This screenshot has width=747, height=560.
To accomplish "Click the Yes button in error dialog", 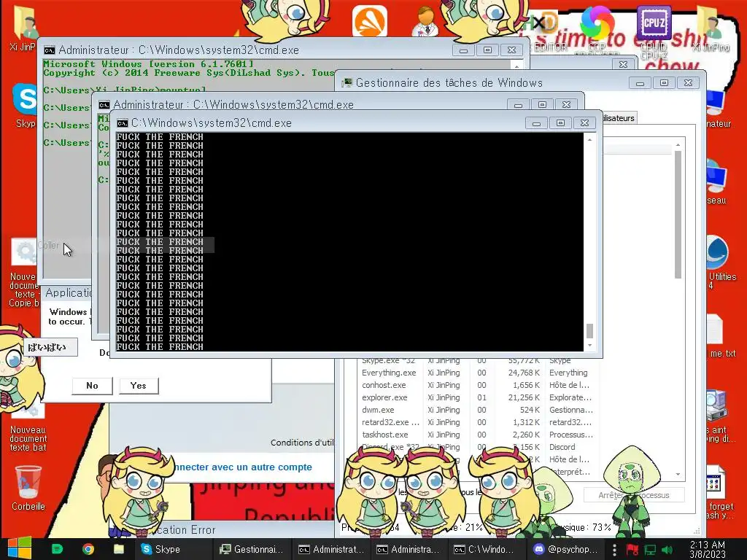I will click(138, 386).
